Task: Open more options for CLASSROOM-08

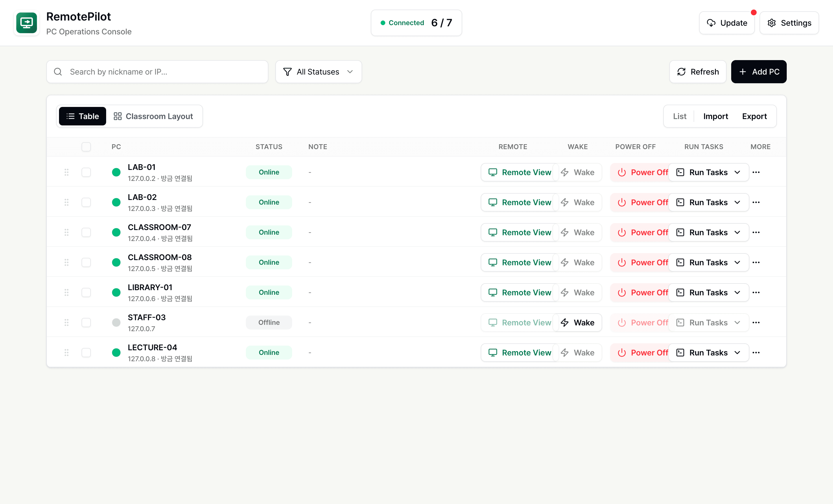Action: tap(756, 262)
